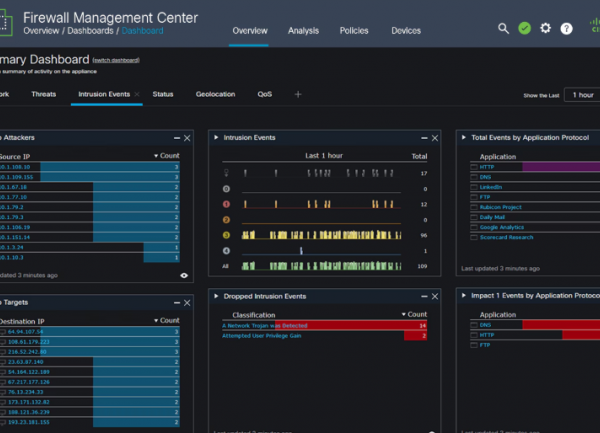Image resolution: width=600 pixels, height=433 pixels.
Task: Open destination IP 193.23.181.155
Action: 29,422
